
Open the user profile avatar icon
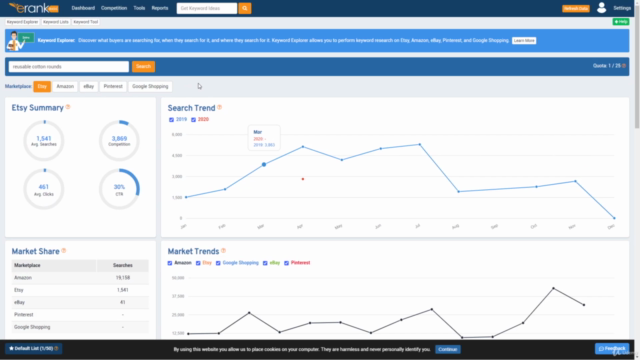pyautogui.click(x=601, y=8)
